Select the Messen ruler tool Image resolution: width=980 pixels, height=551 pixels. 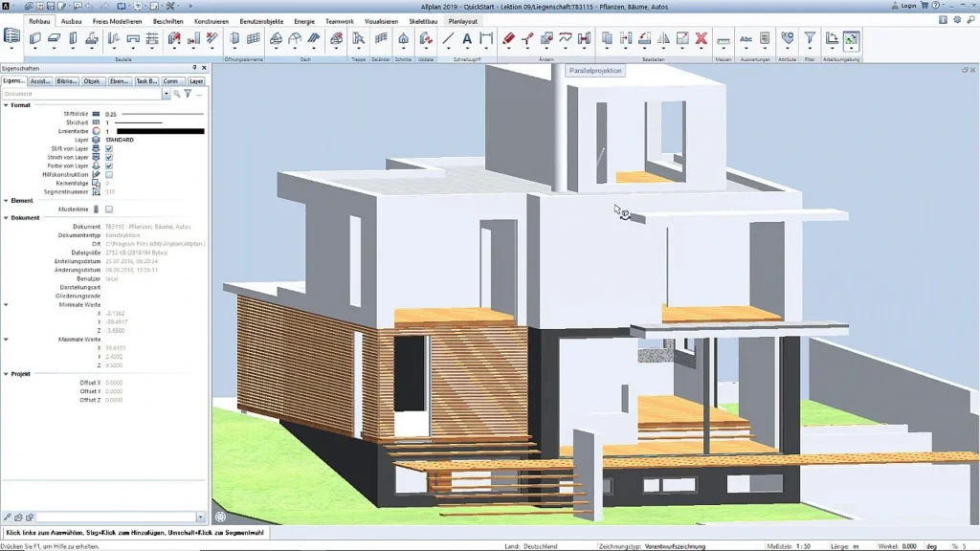[724, 40]
